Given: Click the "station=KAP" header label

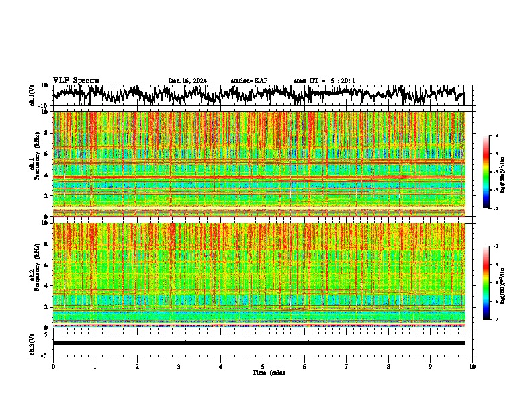Looking at the screenshot, I should pos(249,81).
